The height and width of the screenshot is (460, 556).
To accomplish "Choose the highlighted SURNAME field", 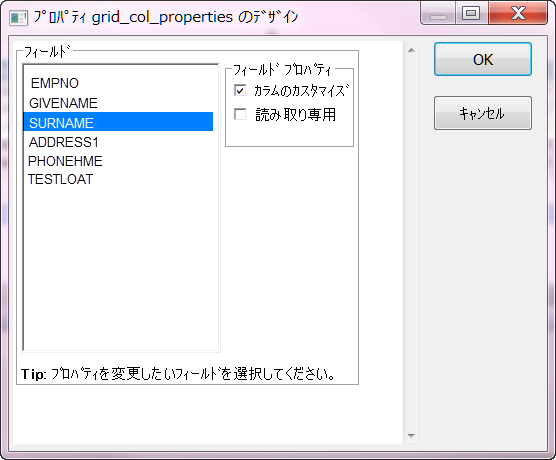I will (x=118, y=122).
